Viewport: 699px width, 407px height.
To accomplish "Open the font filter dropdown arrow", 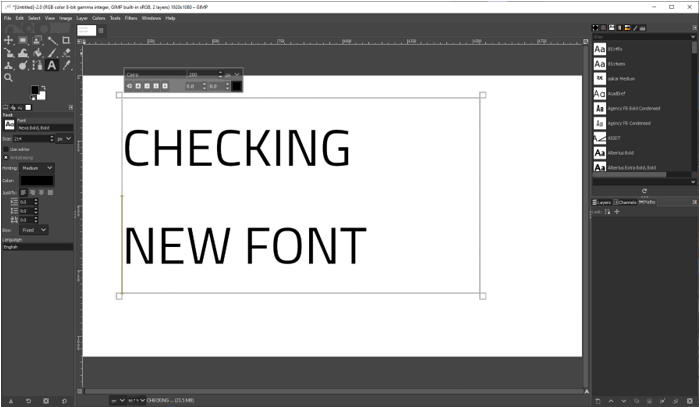I will point(693,37).
